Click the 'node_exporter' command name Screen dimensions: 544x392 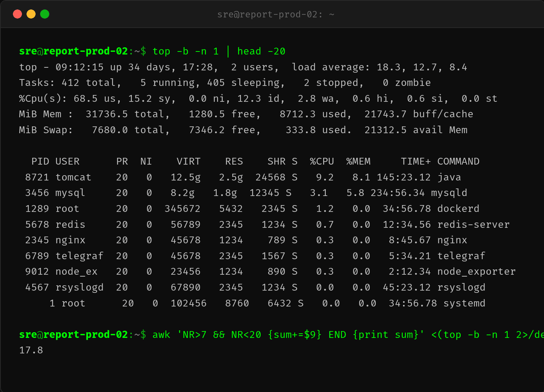click(x=477, y=272)
